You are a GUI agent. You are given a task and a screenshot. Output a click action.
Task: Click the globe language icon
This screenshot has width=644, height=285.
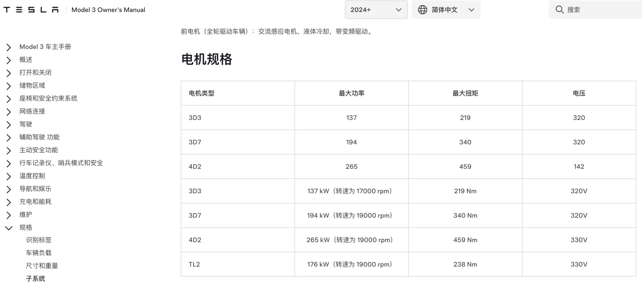(423, 10)
